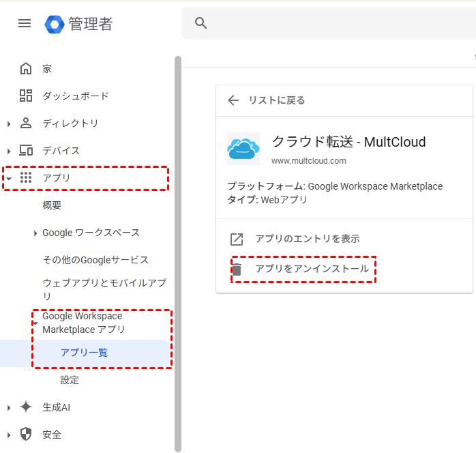The width and height of the screenshot is (476, 453).
Task: Click the back arrow beside リストに戻る
Action: pyautogui.click(x=233, y=100)
